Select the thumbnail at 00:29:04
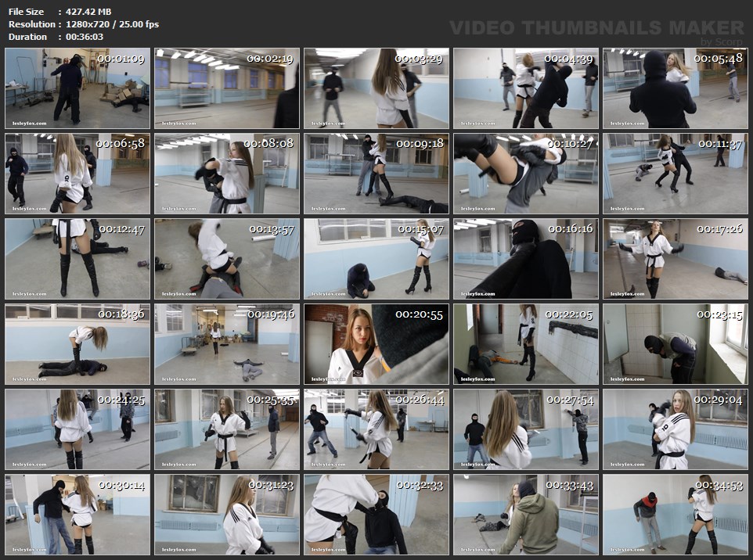Screen dimensions: 753x560 click(676, 429)
